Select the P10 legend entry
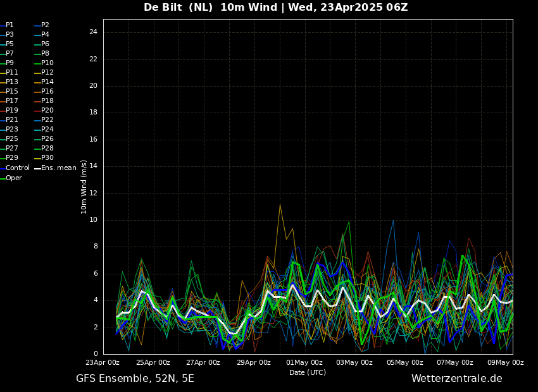 (47, 63)
